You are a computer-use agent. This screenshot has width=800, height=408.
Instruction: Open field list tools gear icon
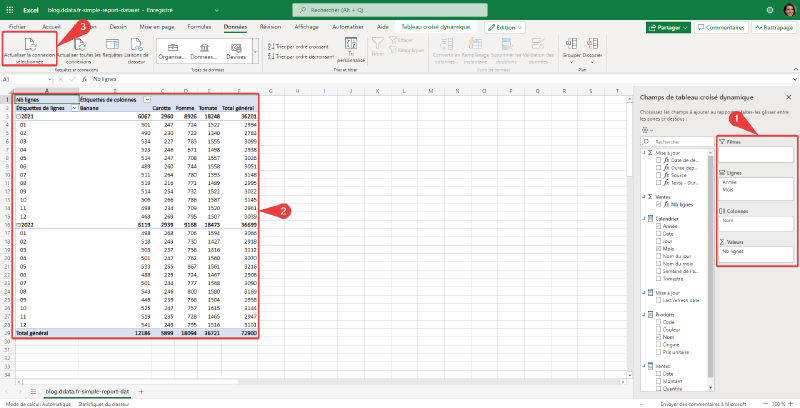[647, 130]
